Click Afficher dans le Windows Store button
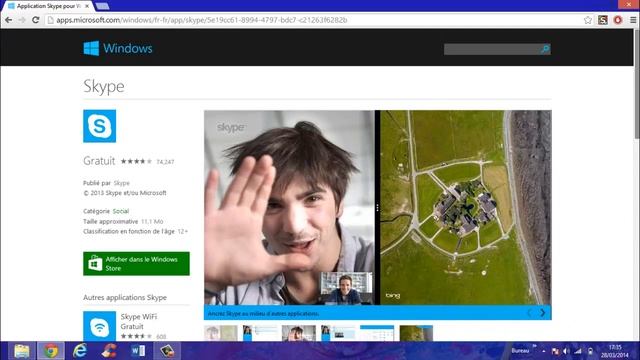 click(136, 264)
